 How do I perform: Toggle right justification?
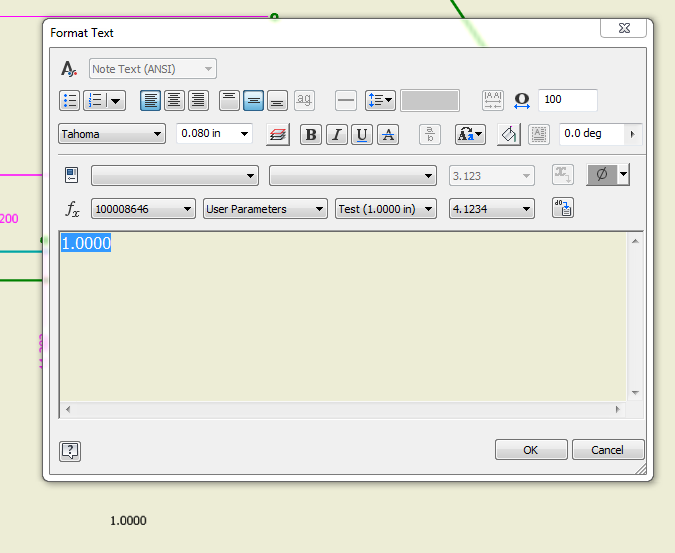198,101
